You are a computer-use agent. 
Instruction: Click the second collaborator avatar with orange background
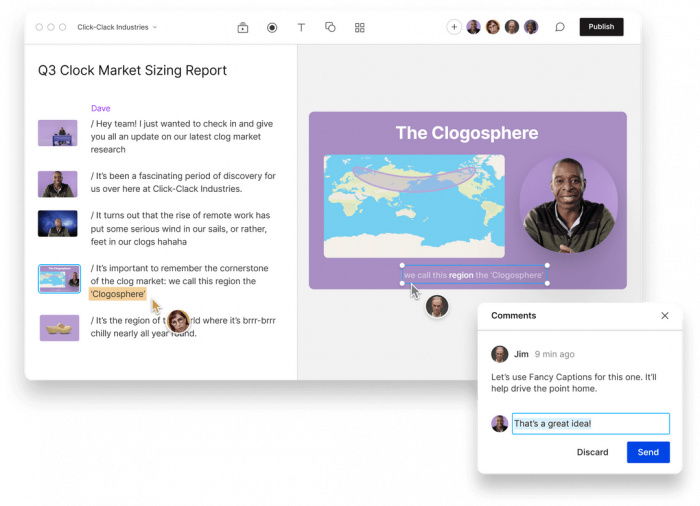click(x=493, y=27)
